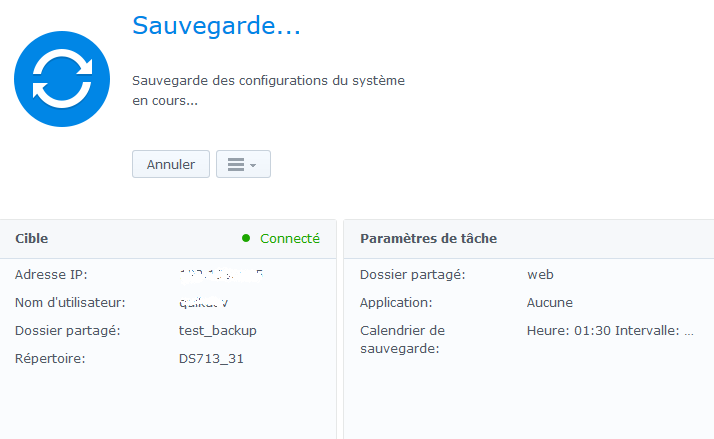
Task: Click the 'Dossier partagé:' label in Cible panel
Action: (68, 331)
